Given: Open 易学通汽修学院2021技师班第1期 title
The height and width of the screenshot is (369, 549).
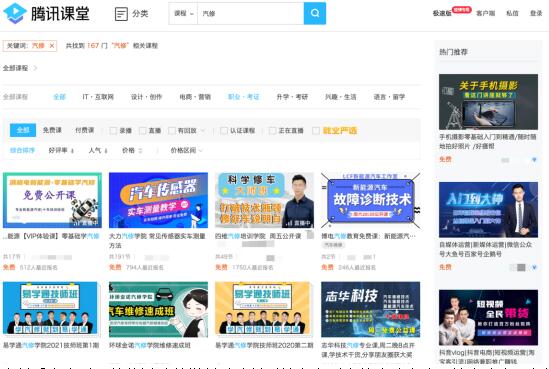Looking at the screenshot, I should (51, 345).
